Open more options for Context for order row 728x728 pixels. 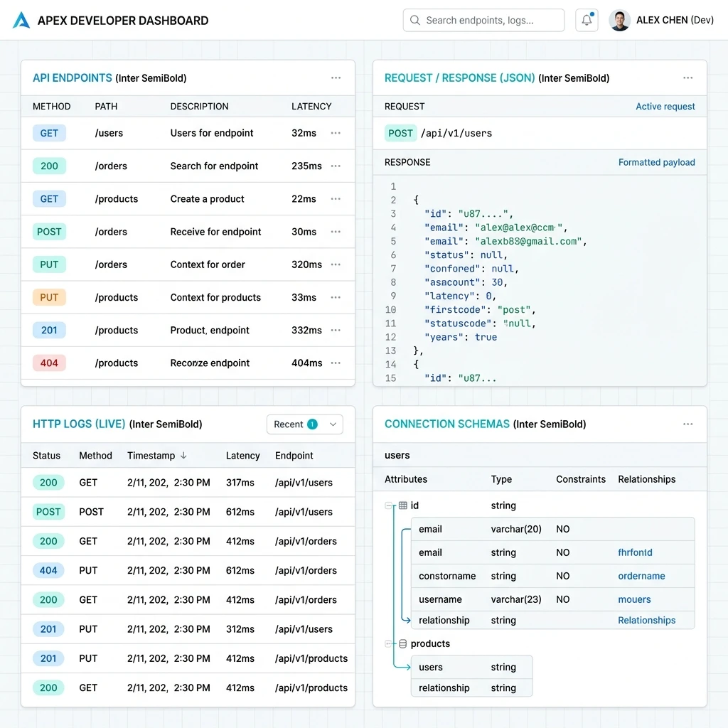[336, 264]
